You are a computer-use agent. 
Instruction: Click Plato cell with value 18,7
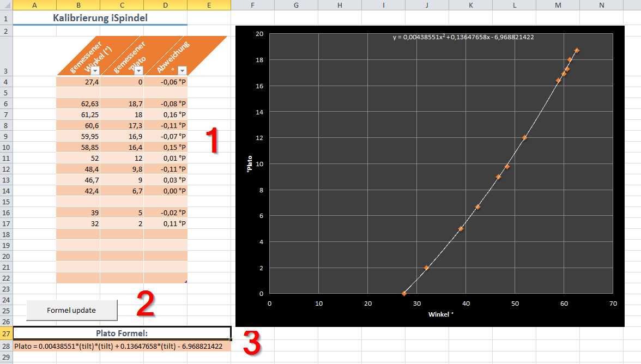tap(122, 104)
